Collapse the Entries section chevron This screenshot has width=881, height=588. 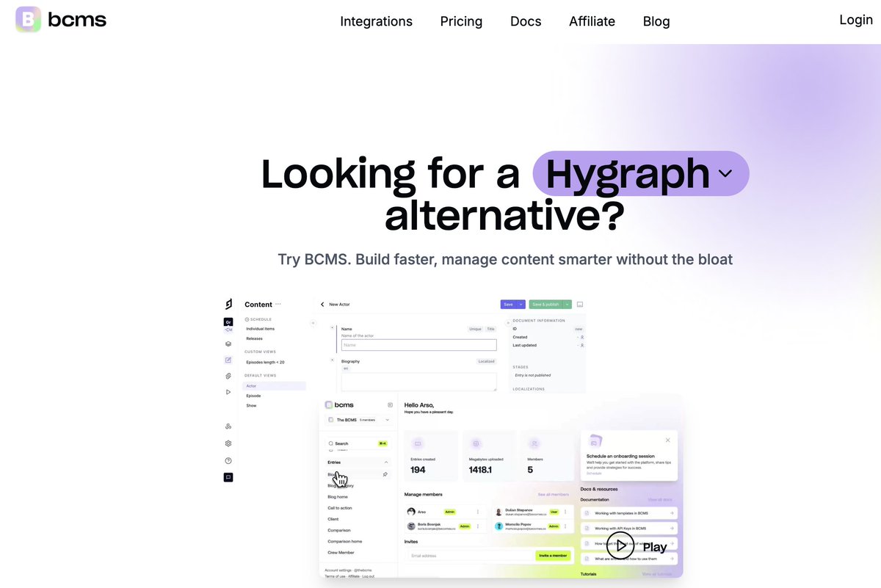(x=386, y=462)
